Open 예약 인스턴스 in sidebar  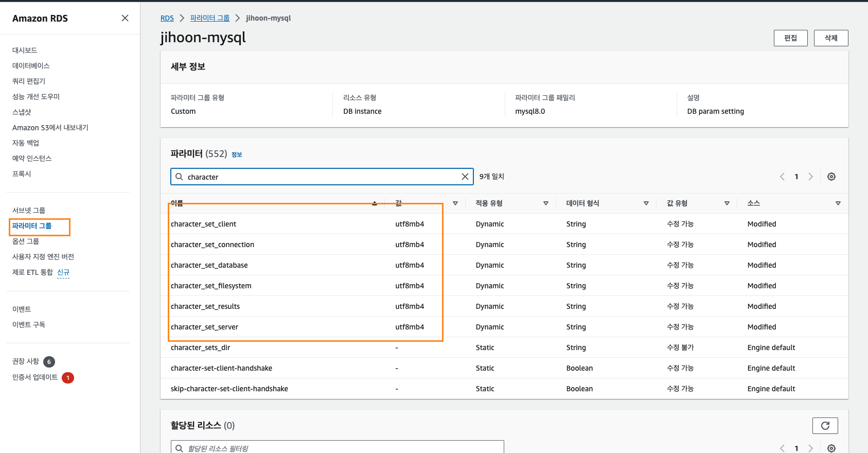point(32,159)
